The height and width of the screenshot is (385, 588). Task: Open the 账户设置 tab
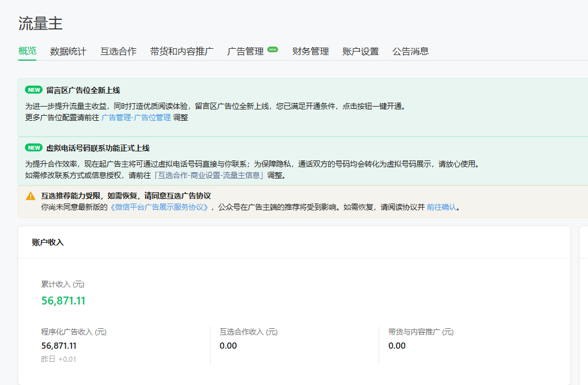(x=360, y=52)
